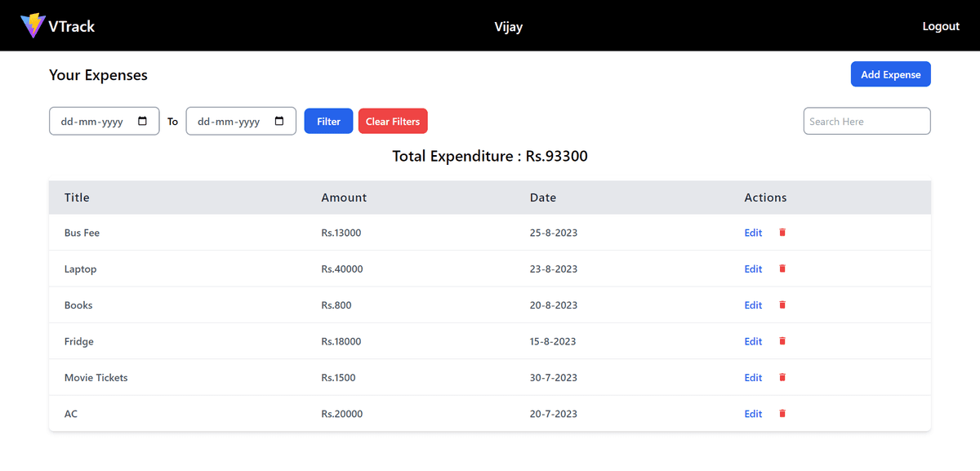Delete the Fridge expense using trash icon
Screen dimensions: 980x471
pos(782,341)
